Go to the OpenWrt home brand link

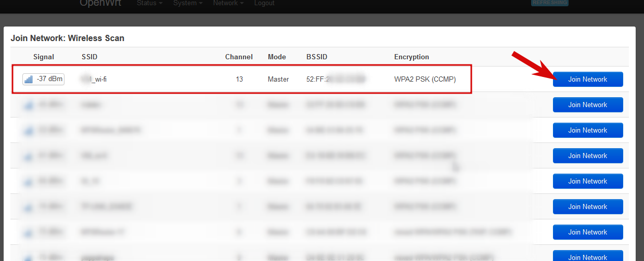click(100, 3)
